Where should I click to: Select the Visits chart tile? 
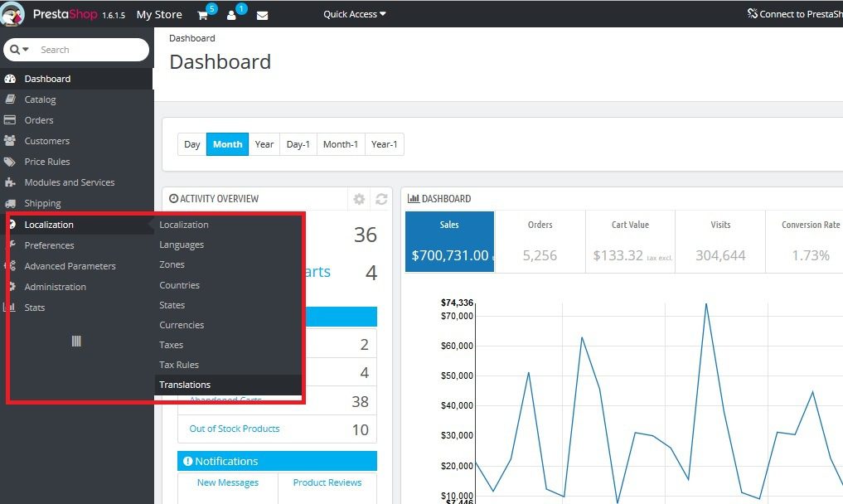coord(720,241)
